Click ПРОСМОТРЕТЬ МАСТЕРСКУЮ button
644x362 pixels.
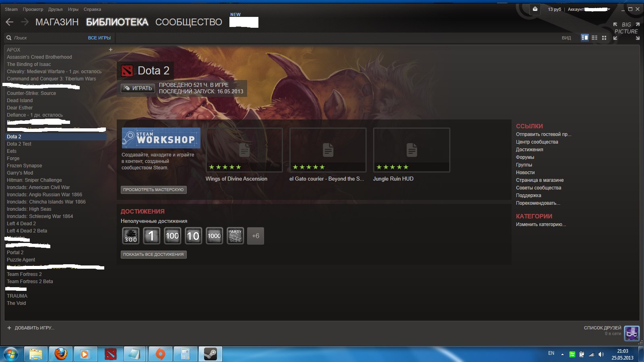click(153, 189)
